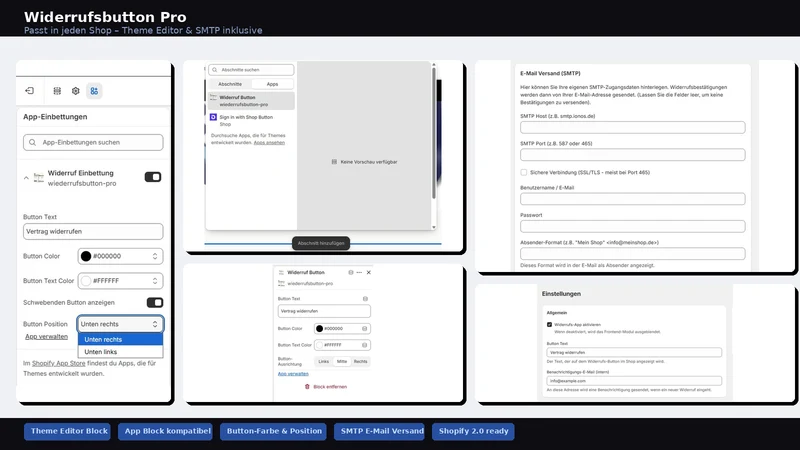800x450 pixels.
Task: Click Widerruf Button app icon in Apps list
Action: pos(213,97)
